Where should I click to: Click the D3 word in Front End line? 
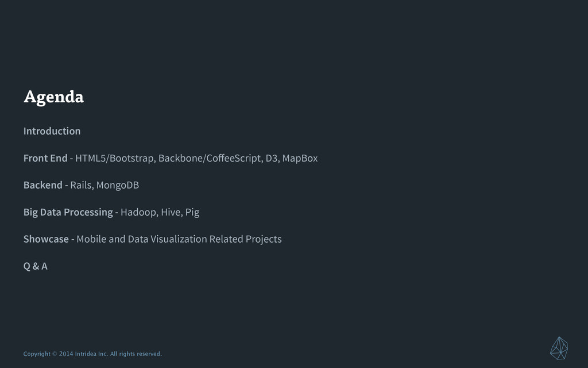[x=272, y=159]
